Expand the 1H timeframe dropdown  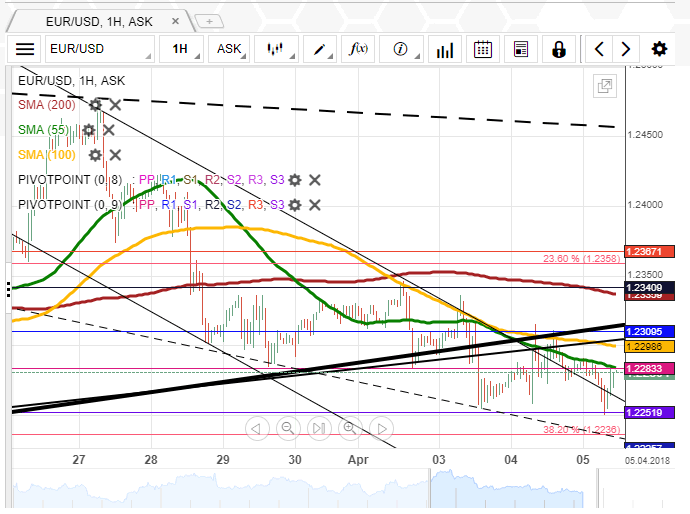click(x=181, y=49)
